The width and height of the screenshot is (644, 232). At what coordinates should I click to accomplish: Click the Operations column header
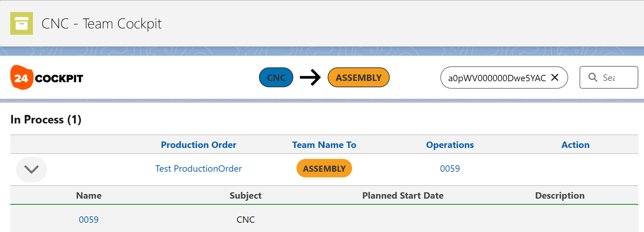(x=450, y=145)
